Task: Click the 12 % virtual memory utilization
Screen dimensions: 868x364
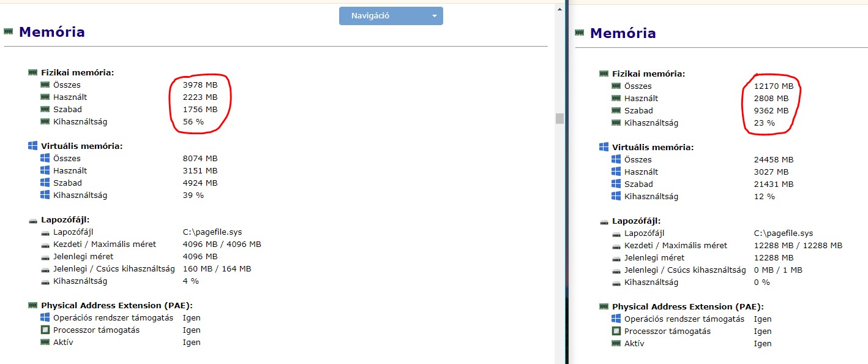Action: (765, 196)
